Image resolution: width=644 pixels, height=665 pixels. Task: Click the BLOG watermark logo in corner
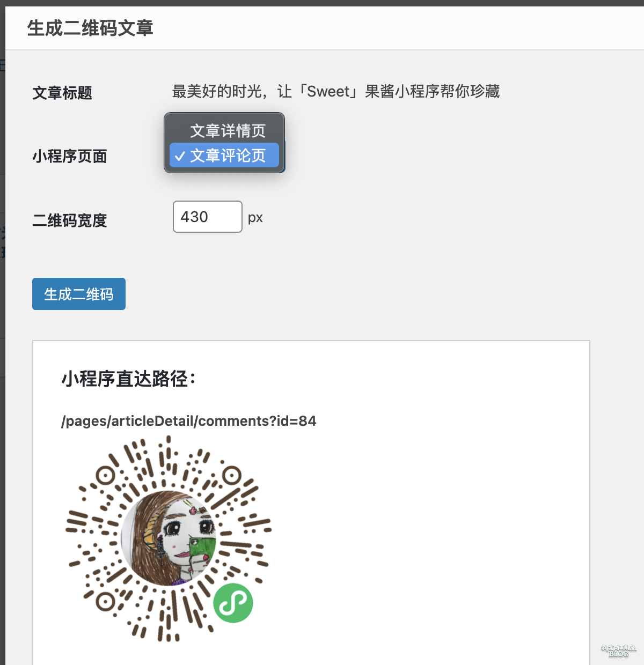618,651
